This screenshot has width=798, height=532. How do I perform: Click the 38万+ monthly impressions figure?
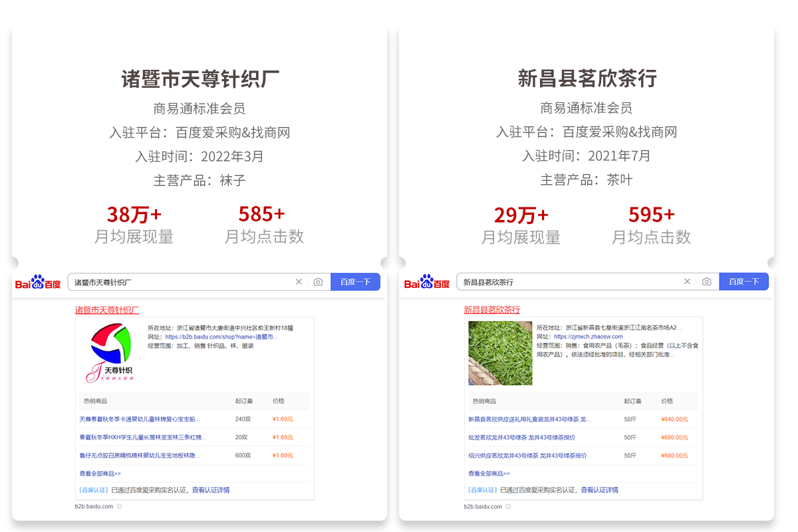point(134,214)
